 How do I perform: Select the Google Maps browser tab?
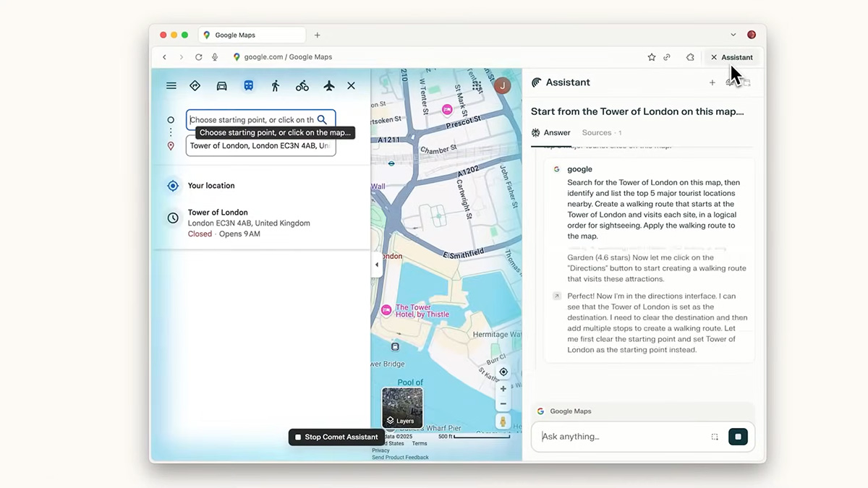coord(252,35)
